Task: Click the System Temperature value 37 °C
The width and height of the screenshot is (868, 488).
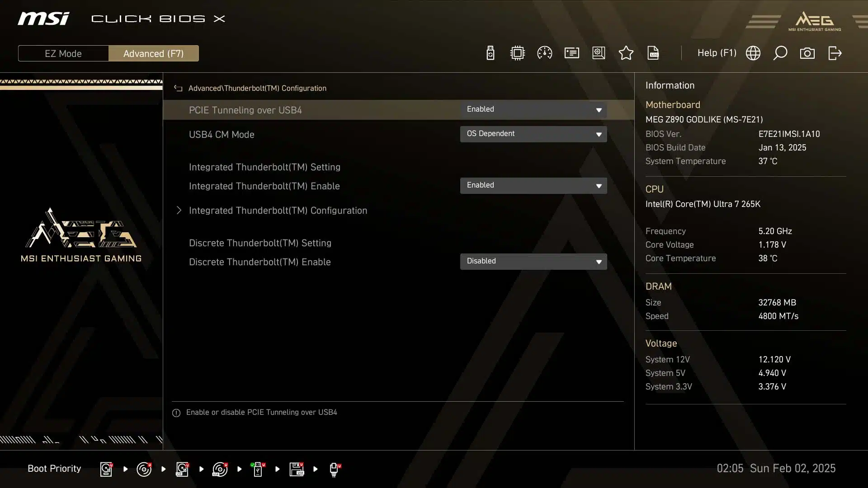Action: tap(768, 161)
